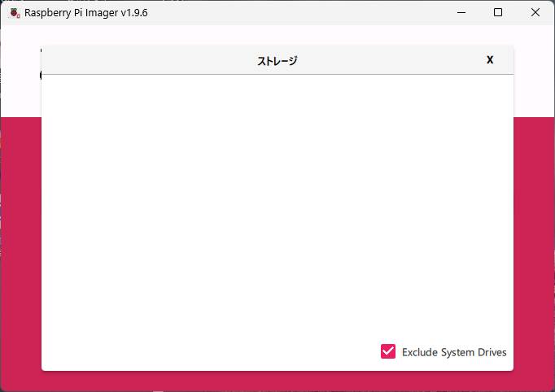Maximize the Raspberry Pi Imager window
The image size is (555, 392).
pyautogui.click(x=498, y=13)
